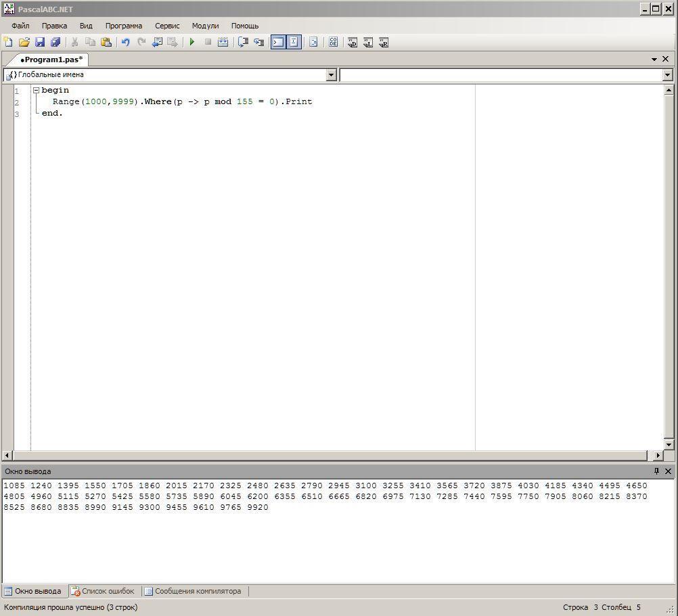This screenshot has height=616, width=678.
Task: Click the horizontal scrollbar's right arrow
Action: (658, 455)
